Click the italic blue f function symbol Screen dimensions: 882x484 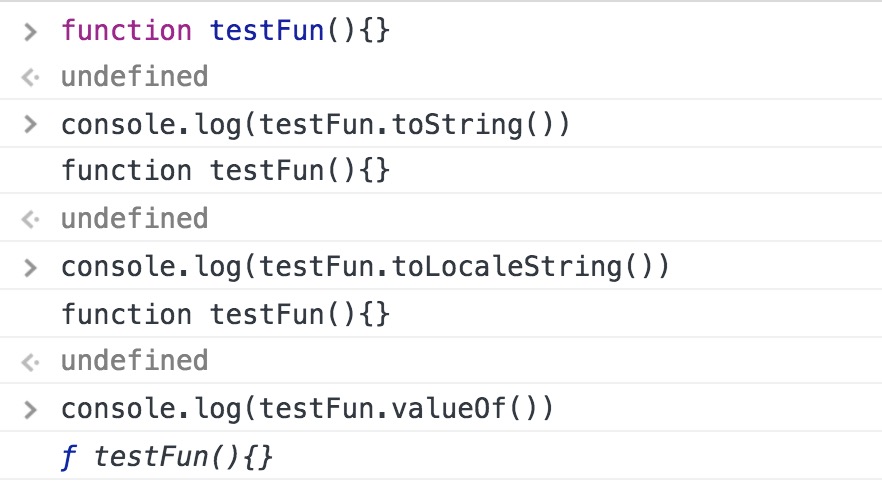pos(68,457)
